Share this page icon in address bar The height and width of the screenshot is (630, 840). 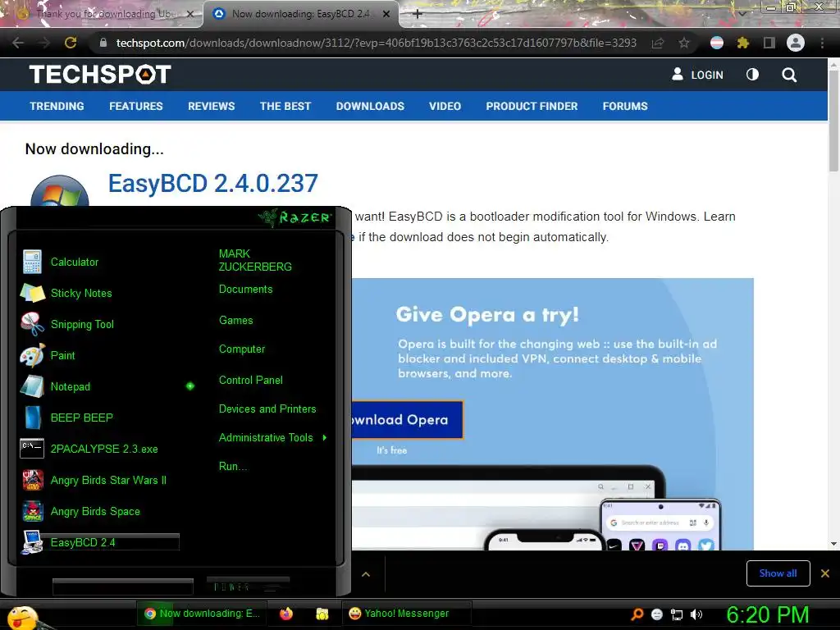[658, 43]
